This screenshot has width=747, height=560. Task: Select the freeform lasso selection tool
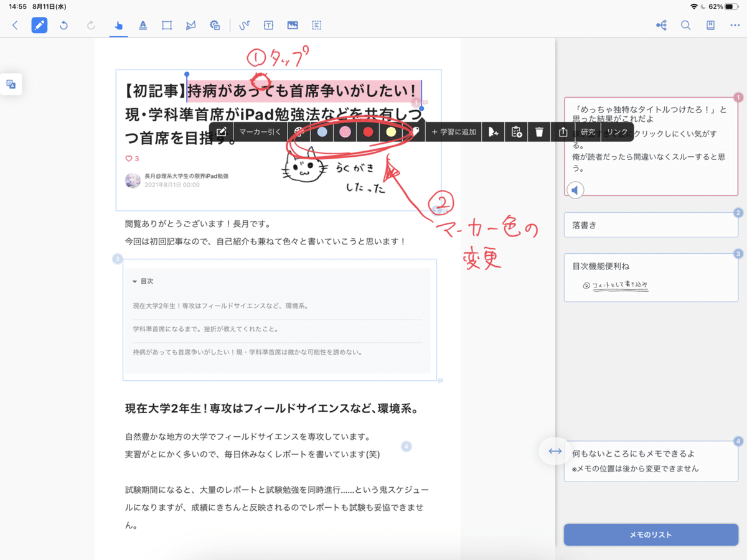pos(190,26)
